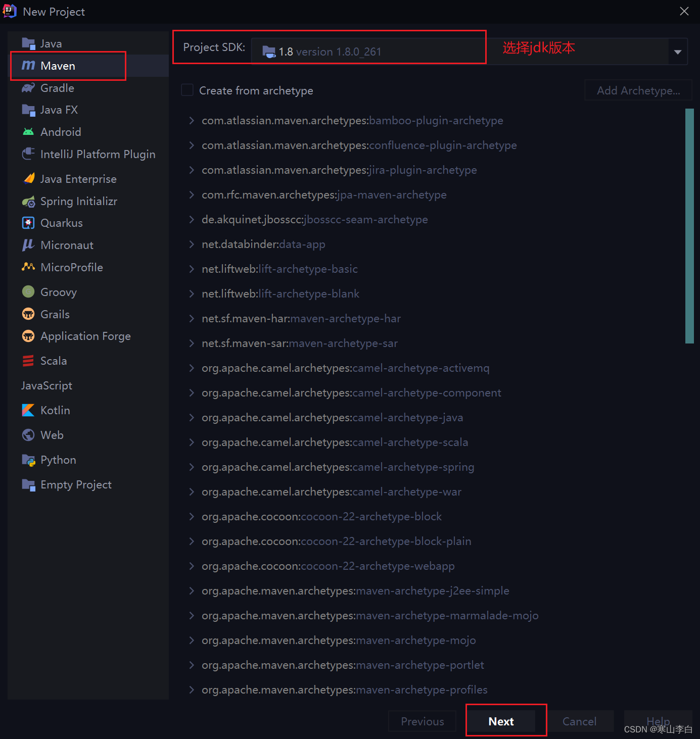Close the New Project dialog
This screenshot has height=739, width=700.
684,11
